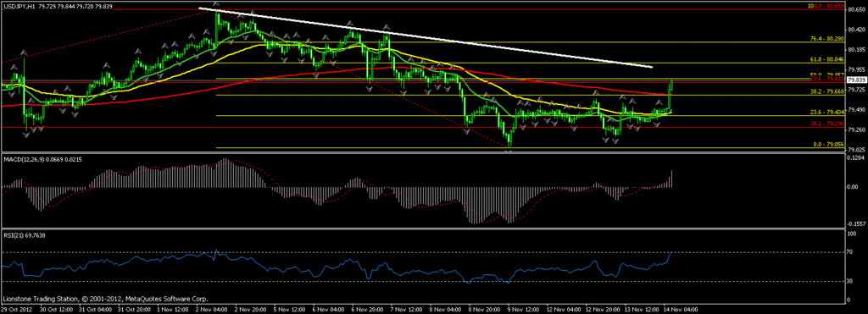Select the white descending trend line
This screenshot has height=314, width=868.
[x=426, y=37]
